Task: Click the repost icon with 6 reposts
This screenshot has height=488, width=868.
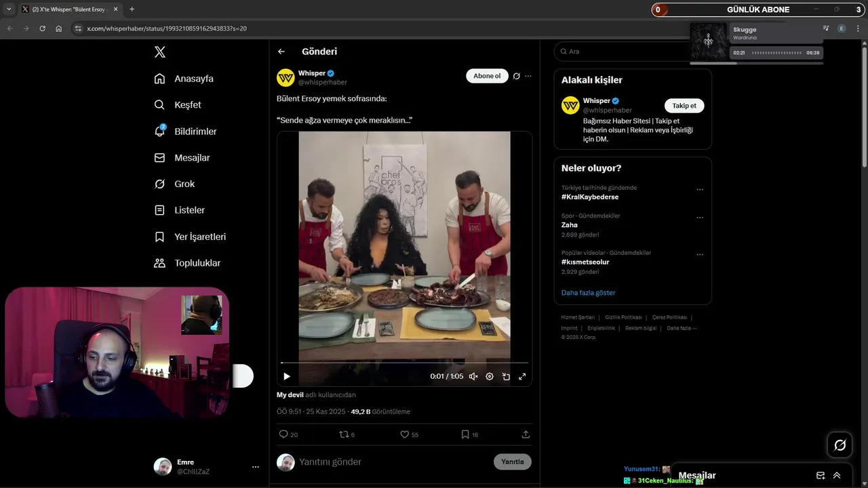Action: tap(347, 434)
